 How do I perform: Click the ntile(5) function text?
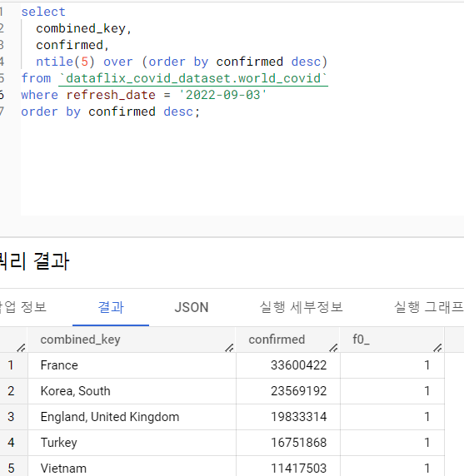[65, 62]
